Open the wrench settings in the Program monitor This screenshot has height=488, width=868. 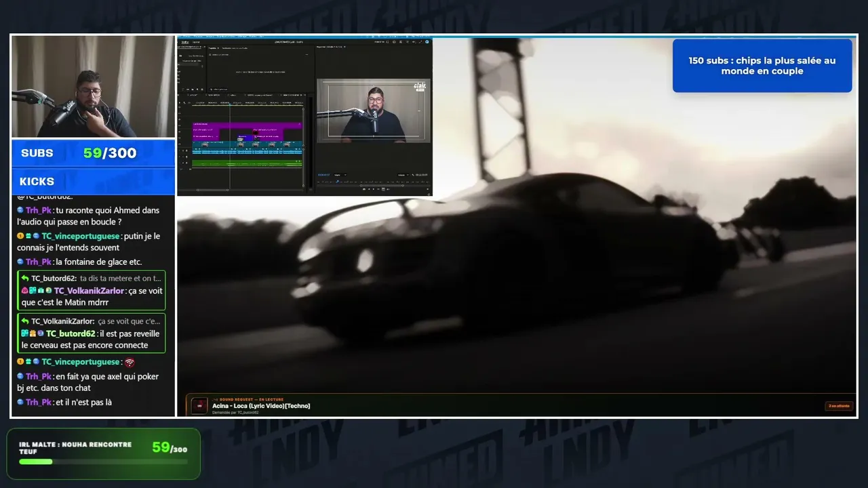point(412,174)
